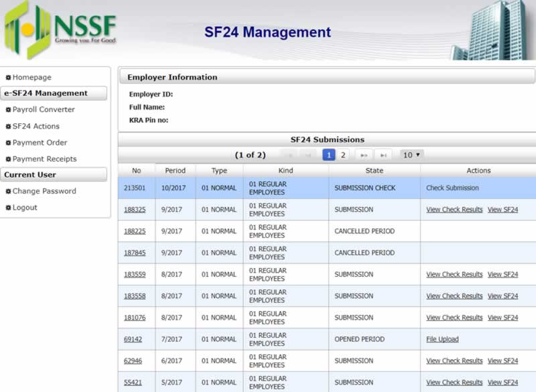The height and width of the screenshot is (392, 536).
Task: Click File Upload for submission 69142
Action: (442, 339)
